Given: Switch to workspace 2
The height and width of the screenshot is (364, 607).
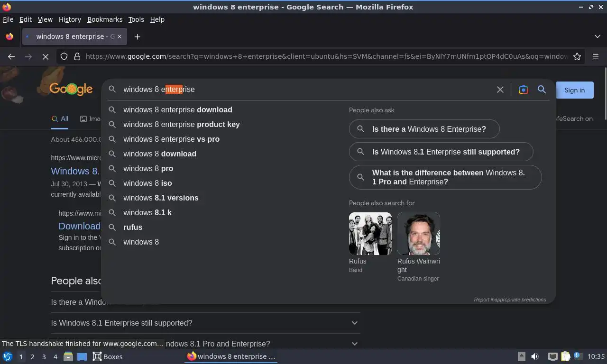Looking at the screenshot, I should (x=33, y=357).
